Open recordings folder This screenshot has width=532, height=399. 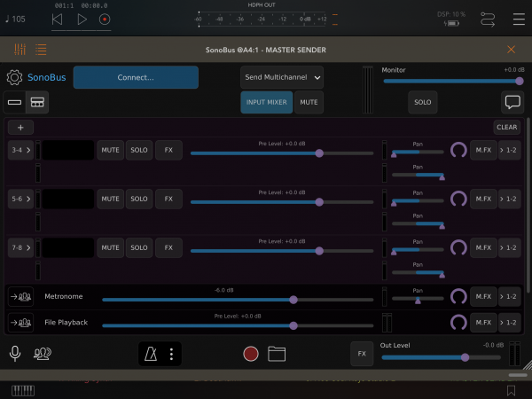pos(277,354)
